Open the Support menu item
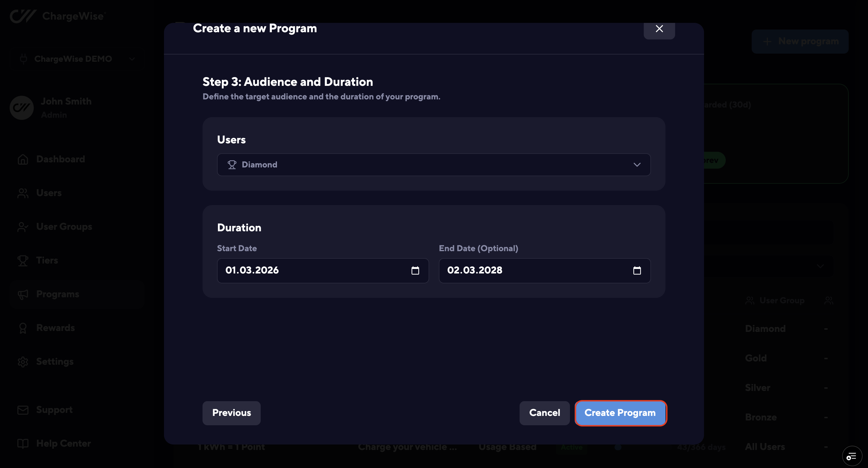This screenshot has width=868, height=468. [54, 410]
